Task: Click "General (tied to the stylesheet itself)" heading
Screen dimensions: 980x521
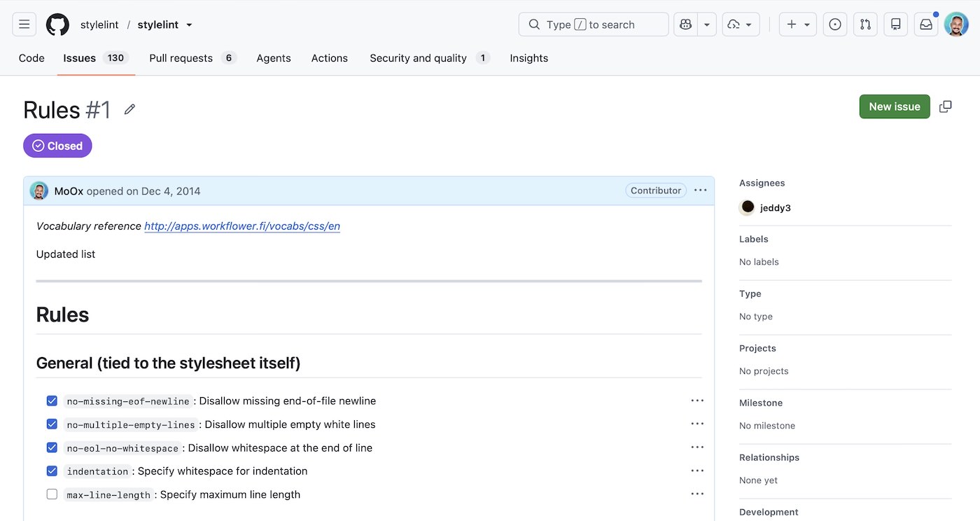Action: pyautogui.click(x=168, y=363)
